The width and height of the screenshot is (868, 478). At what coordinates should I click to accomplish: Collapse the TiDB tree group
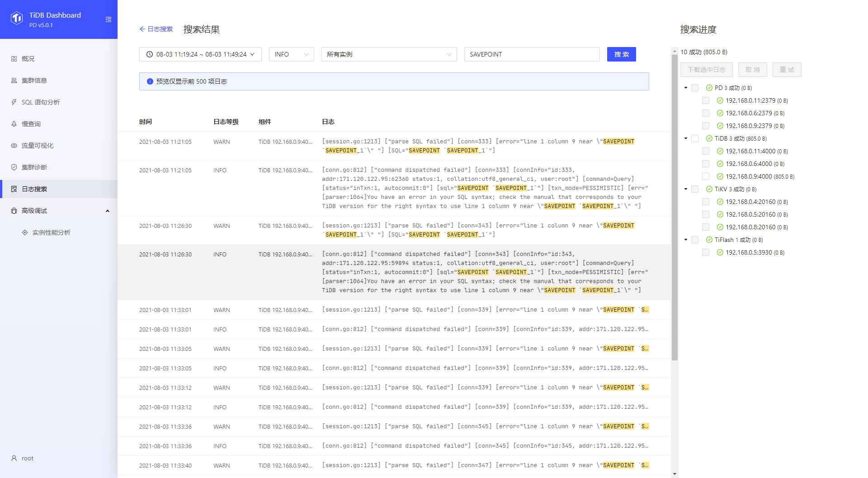coord(686,138)
